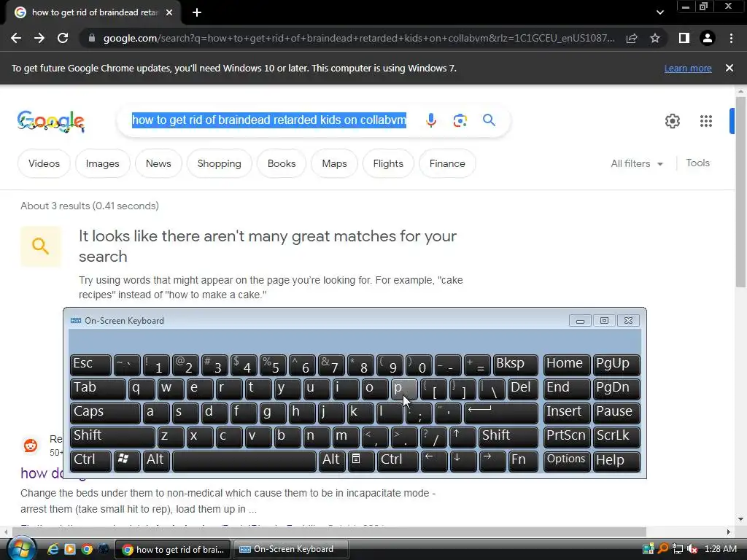This screenshot has height=560, width=747.
Task: Click inside the Google search box
Action: point(269,120)
